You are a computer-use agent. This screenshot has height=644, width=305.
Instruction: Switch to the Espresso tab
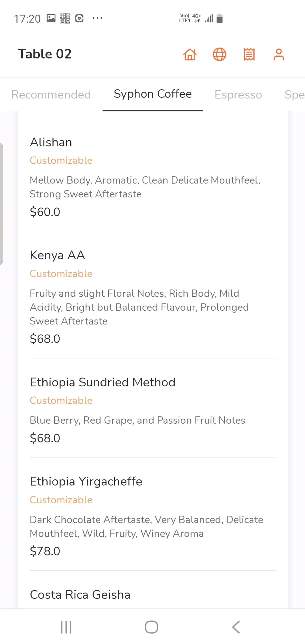[x=238, y=95]
